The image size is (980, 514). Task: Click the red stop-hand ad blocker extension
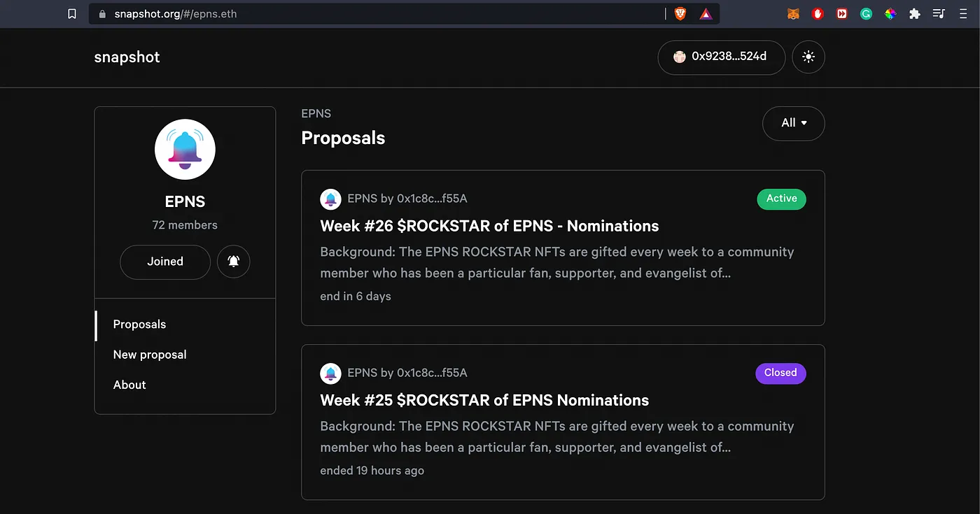817,14
